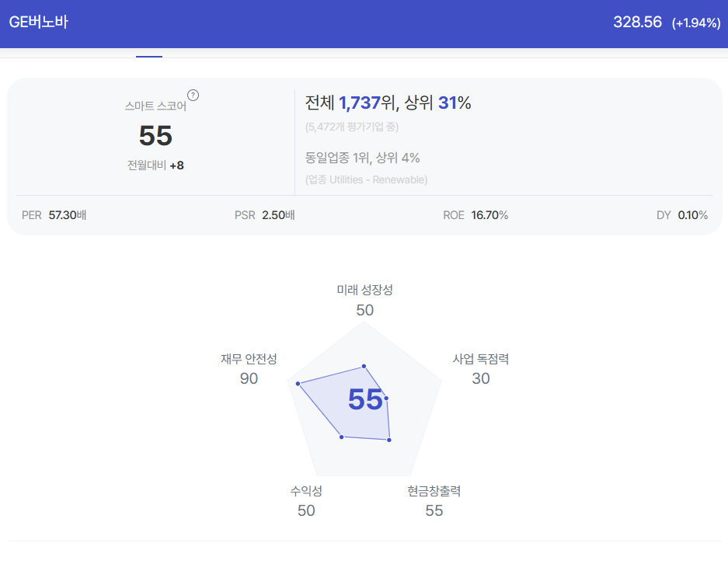Open the PSR 2.50배 metric
The image size is (728, 564).
(265, 215)
